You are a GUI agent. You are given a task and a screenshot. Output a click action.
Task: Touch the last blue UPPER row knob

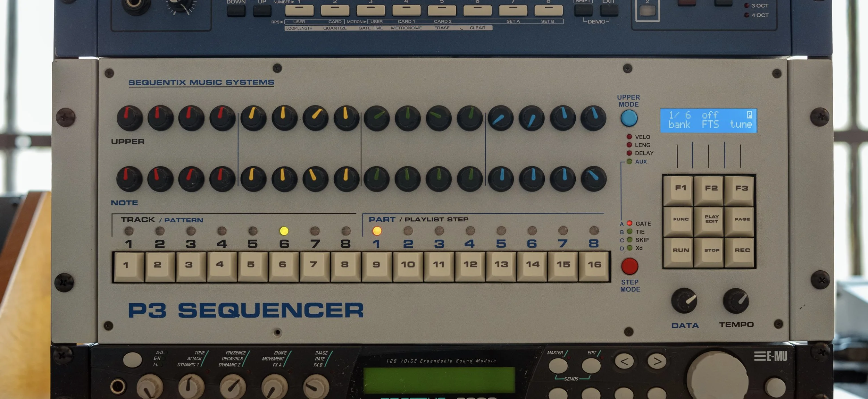tap(594, 118)
